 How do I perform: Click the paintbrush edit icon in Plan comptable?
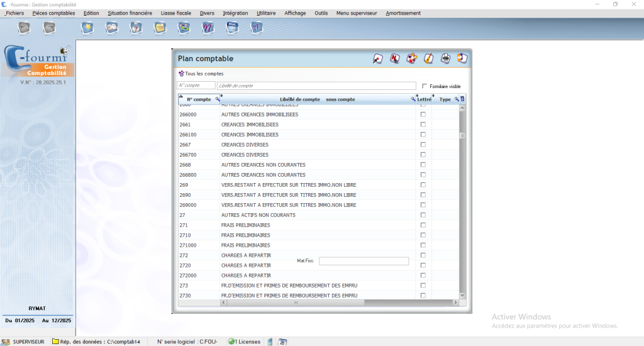[428, 59]
